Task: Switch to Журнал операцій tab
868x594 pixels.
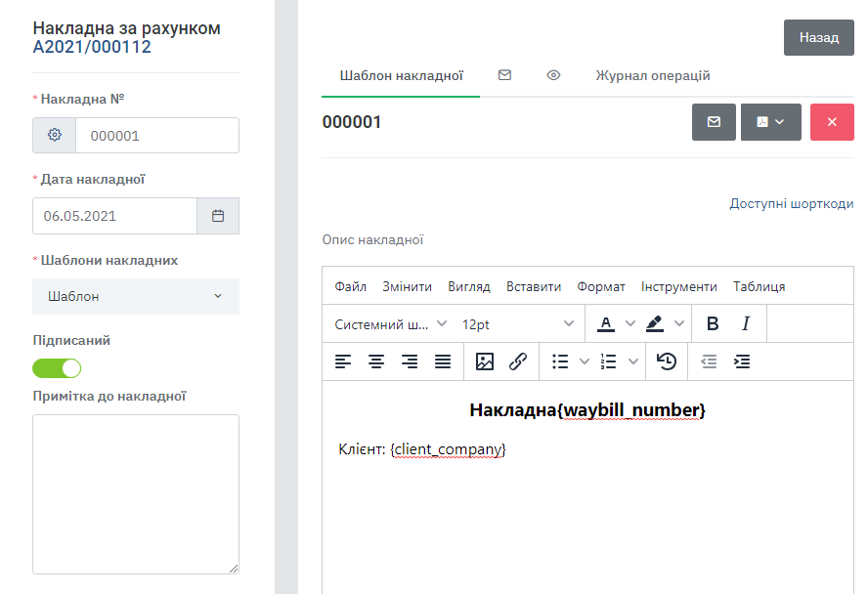Action: pyautogui.click(x=652, y=75)
